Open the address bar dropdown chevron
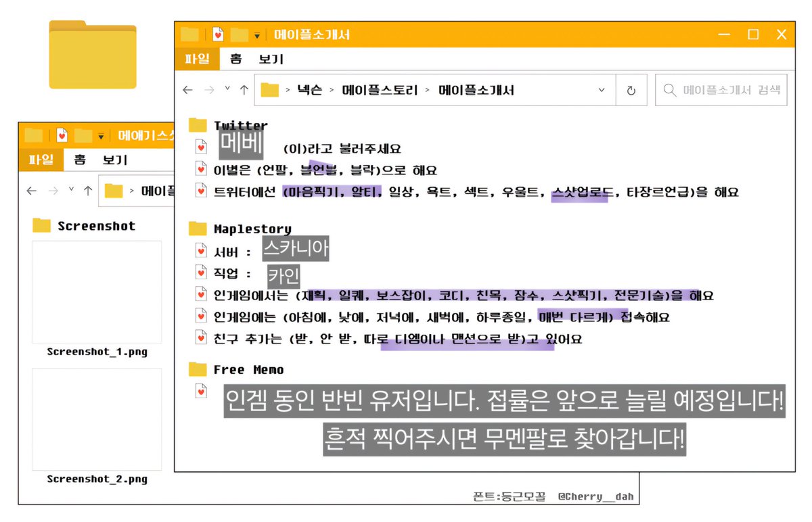The width and height of the screenshot is (812, 522). pos(601,89)
